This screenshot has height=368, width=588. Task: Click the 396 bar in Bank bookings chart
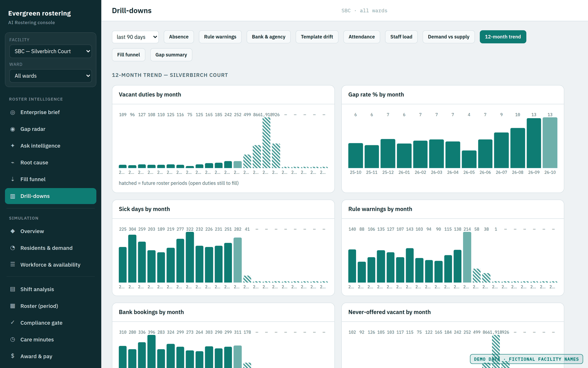151,351
